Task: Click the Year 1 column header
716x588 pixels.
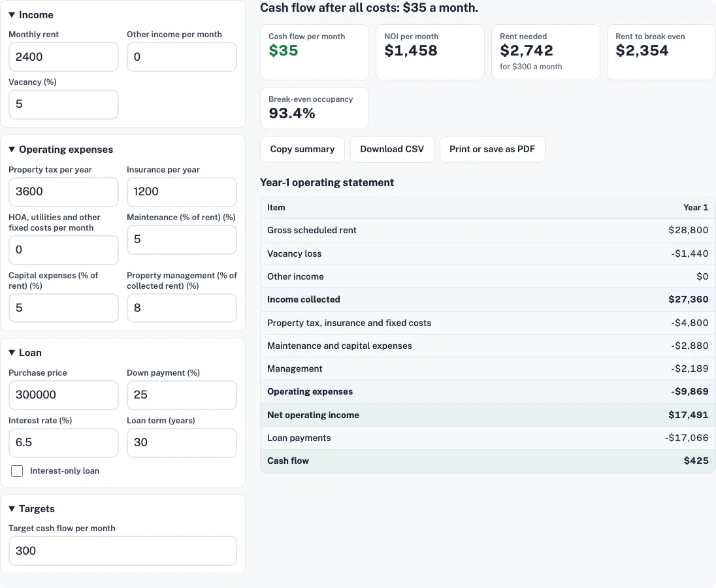Action: tap(696, 208)
